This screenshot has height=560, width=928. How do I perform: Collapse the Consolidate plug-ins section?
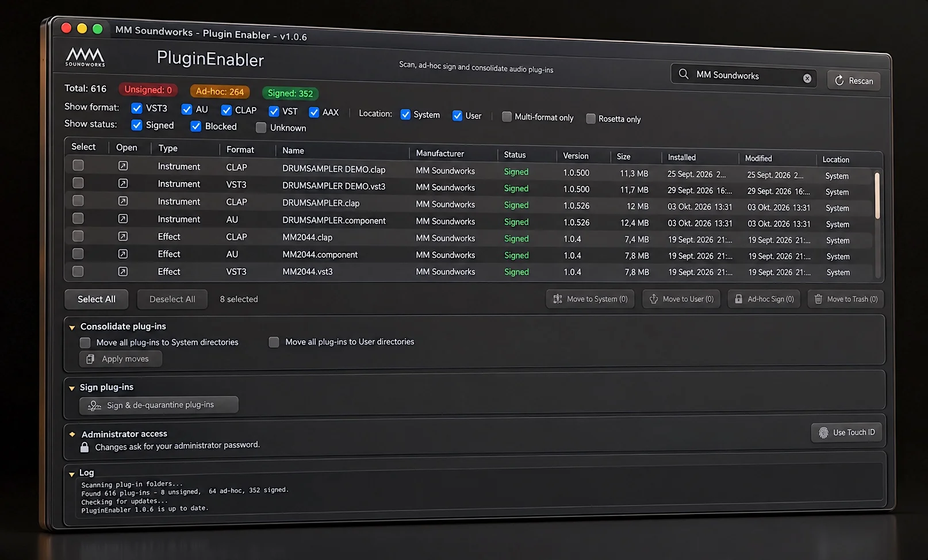point(72,327)
